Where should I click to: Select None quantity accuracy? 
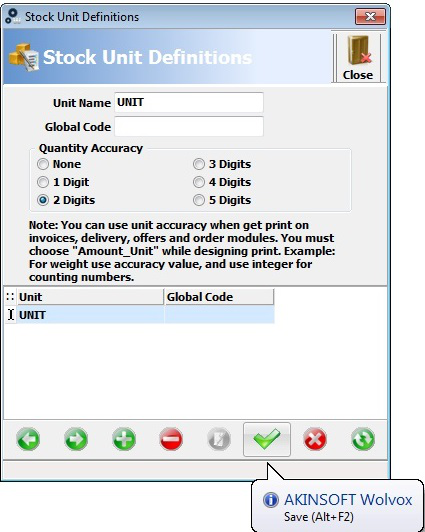coord(43,164)
